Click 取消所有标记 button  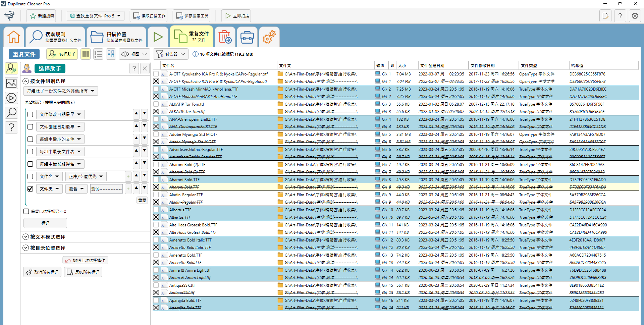click(43, 272)
